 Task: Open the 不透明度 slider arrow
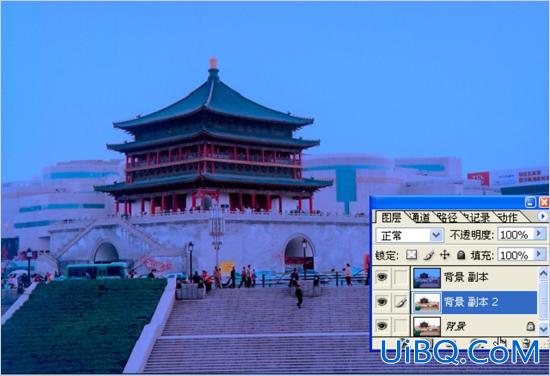539,234
